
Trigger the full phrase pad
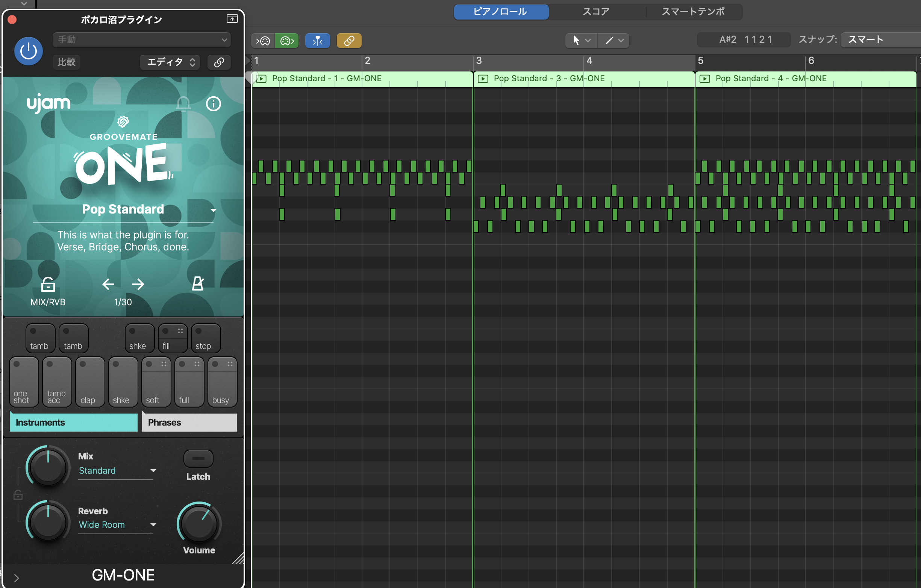(x=189, y=382)
